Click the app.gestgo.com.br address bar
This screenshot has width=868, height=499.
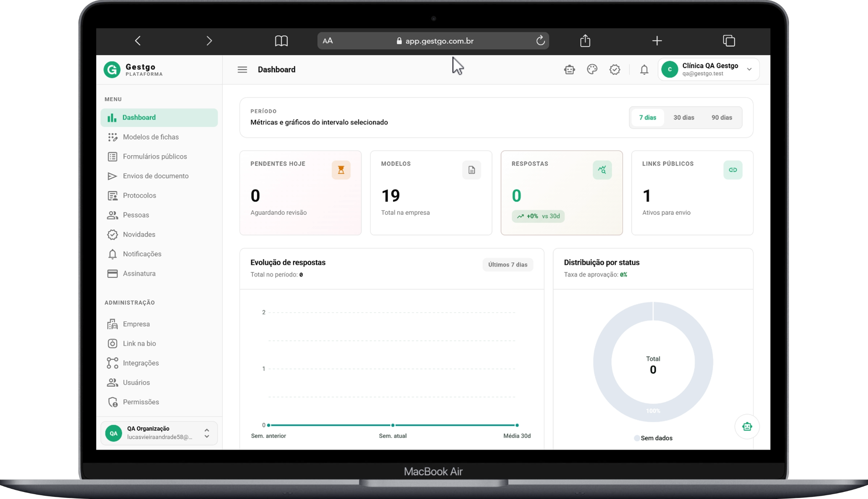tap(433, 41)
